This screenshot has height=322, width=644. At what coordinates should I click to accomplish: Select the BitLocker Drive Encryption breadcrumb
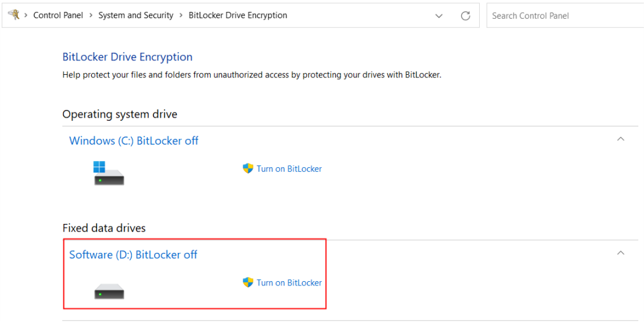coord(238,16)
